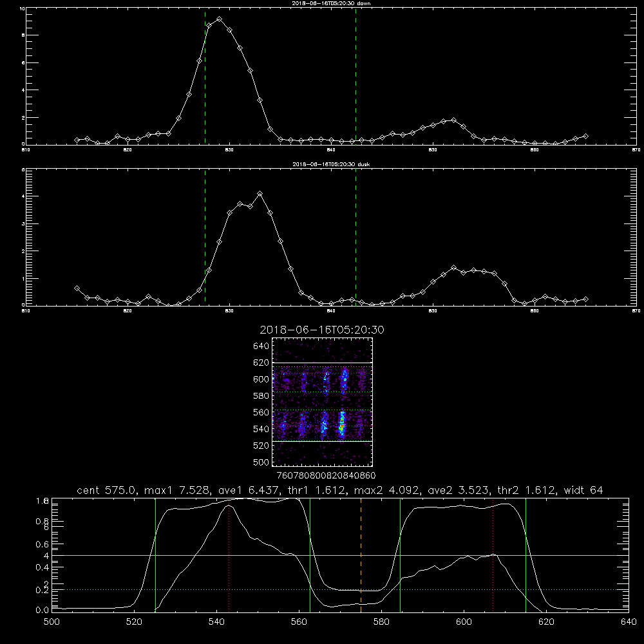644x644 pixels.
Task: Click the 540 label on heatmap y-axis
Action: [x=261, y=429]
